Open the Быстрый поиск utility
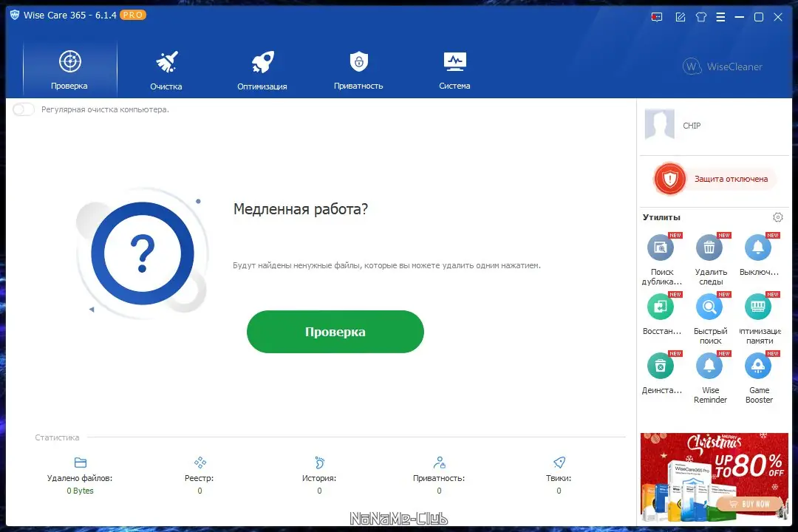 tap(709, 307)
